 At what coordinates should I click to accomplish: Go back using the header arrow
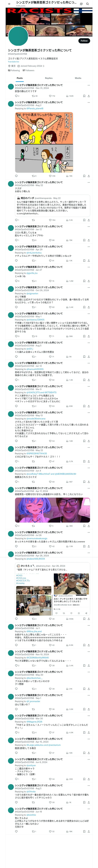pos(9,4)
